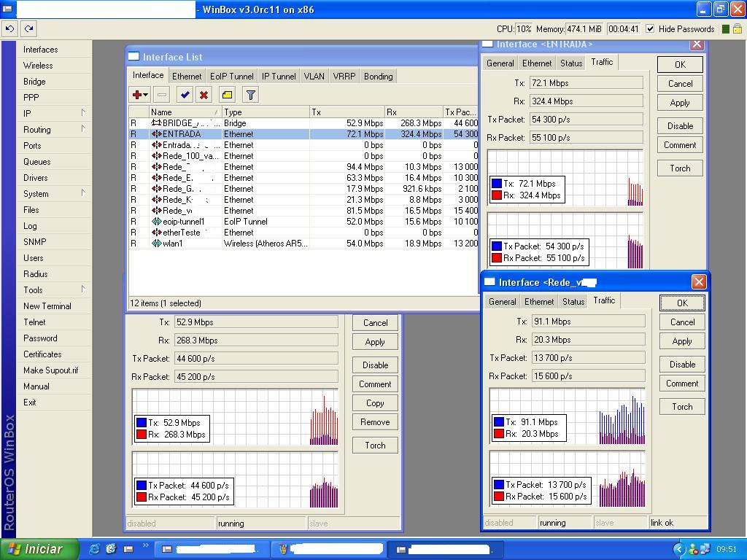This screenshot has height=560, width=747.
Task: Open Make Supout.rif in left menu
Action: (x=50, y=370)
